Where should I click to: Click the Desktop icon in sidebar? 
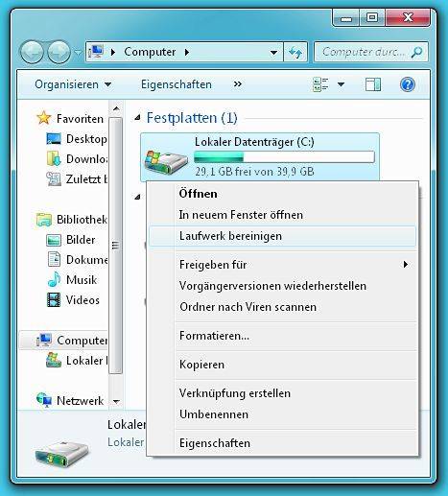pos(54,139)
